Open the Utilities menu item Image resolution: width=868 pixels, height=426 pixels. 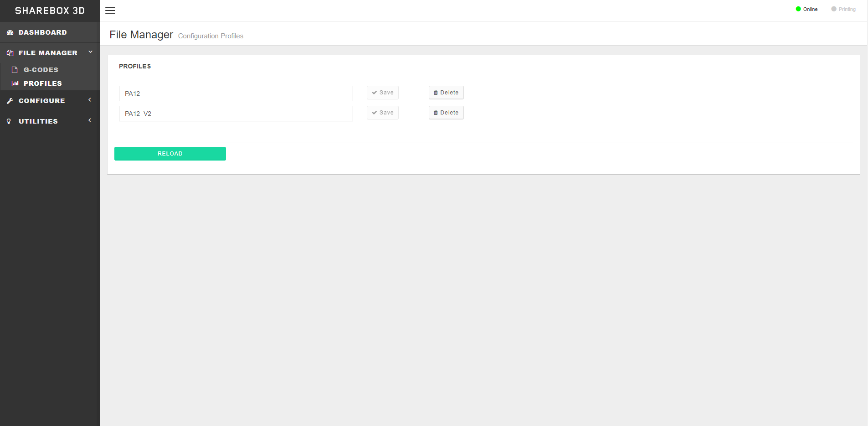(50, 121)
